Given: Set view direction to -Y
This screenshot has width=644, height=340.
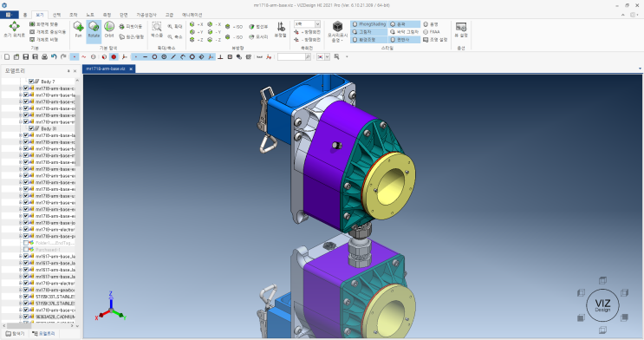Looking at the screenshot, I should [x=214, y=32].
